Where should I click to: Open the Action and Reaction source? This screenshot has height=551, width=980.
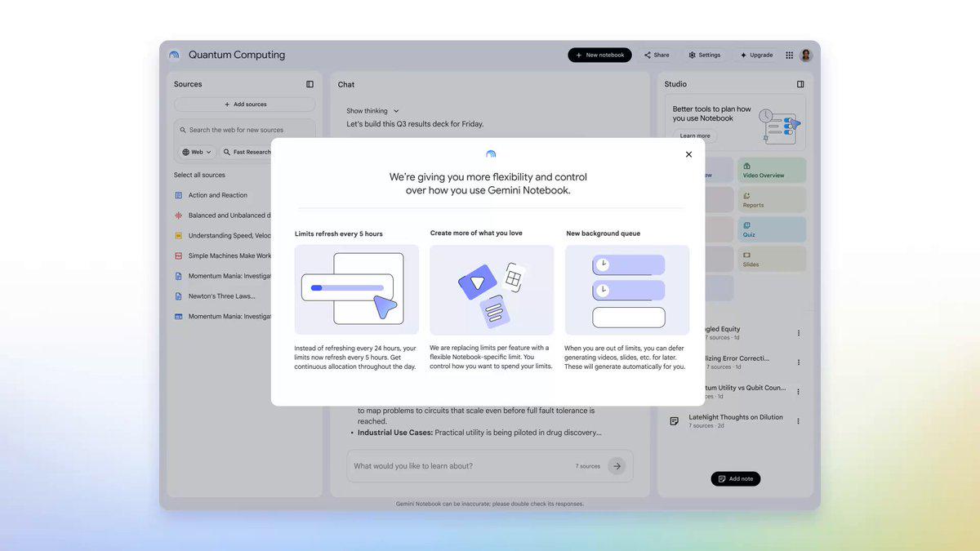(x=218, y=195)
